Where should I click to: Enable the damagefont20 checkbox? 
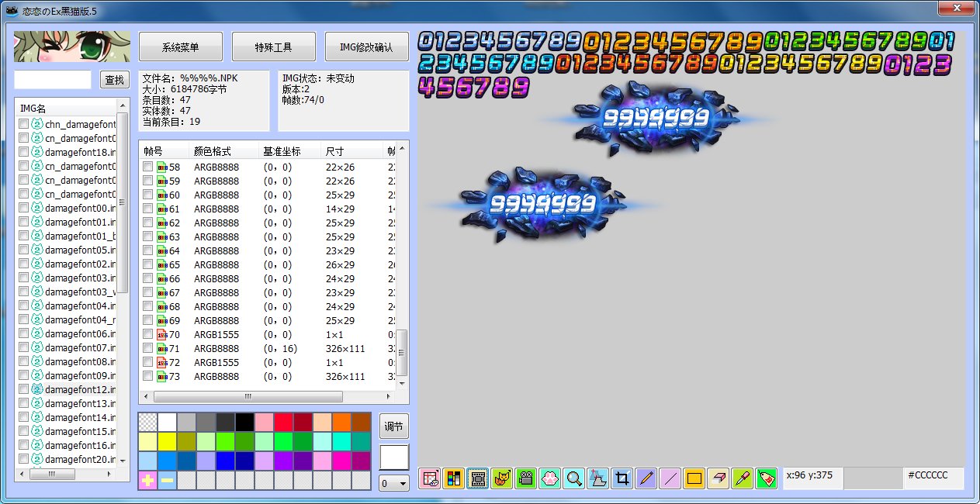click(x=23, y=459)
